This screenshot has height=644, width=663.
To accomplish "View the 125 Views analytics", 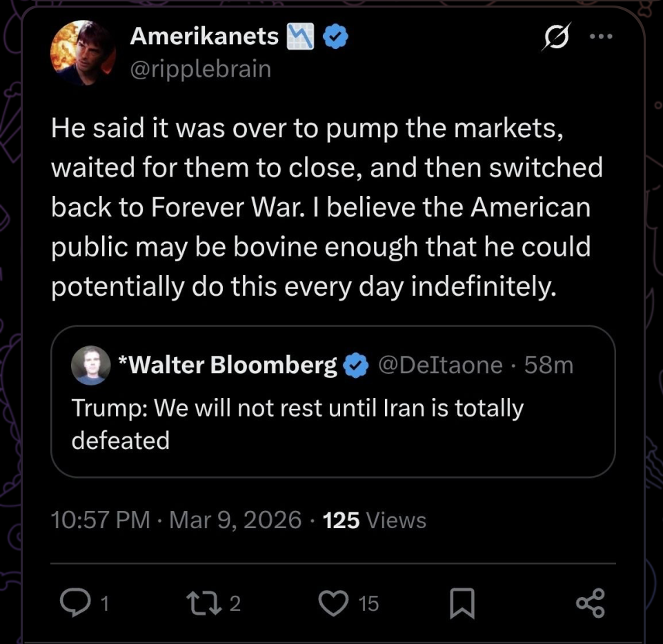I will [375, 520].
